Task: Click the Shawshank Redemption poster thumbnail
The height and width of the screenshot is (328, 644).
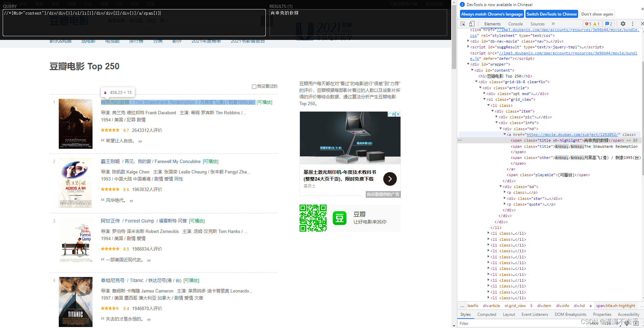Action: point(76,124)
